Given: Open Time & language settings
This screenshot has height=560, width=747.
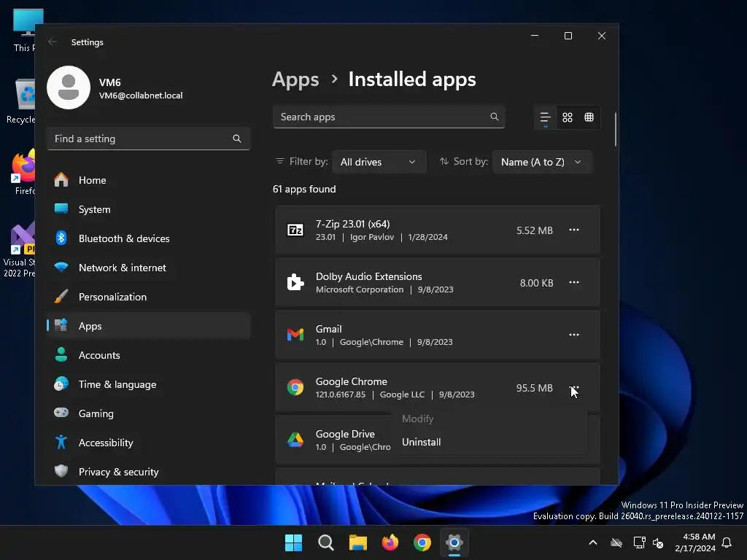Looking at the screenshot, I should pos(149,384).
